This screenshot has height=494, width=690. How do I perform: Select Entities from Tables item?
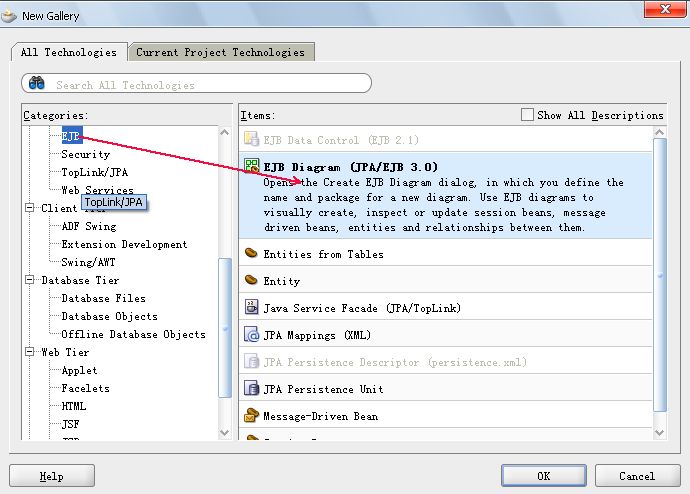[x=445, y=253]
